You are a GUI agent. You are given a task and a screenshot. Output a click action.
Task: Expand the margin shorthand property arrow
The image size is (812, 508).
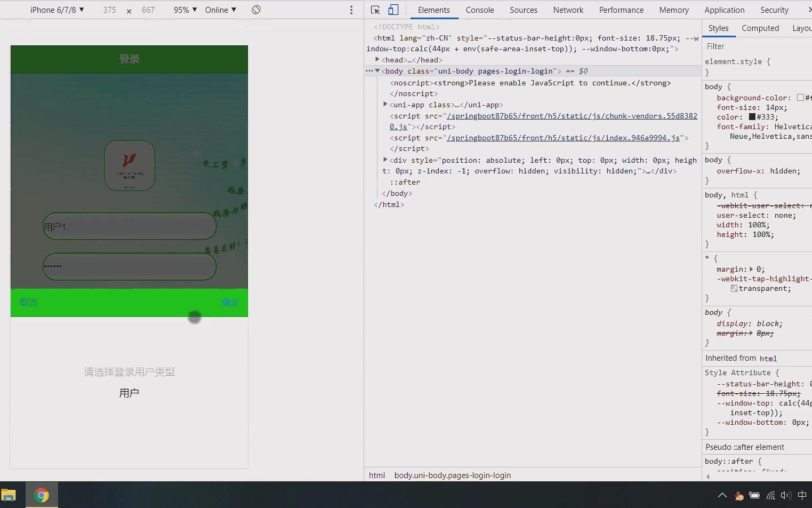751,269
